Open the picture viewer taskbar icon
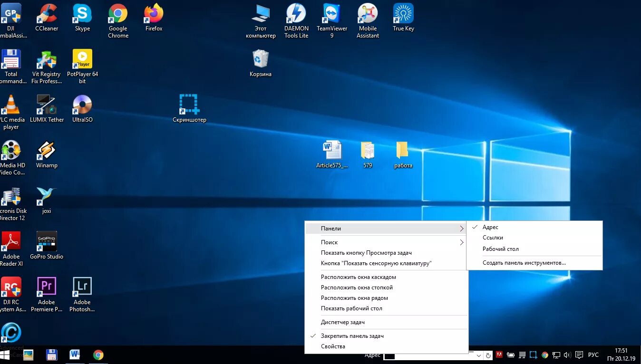 28,354
